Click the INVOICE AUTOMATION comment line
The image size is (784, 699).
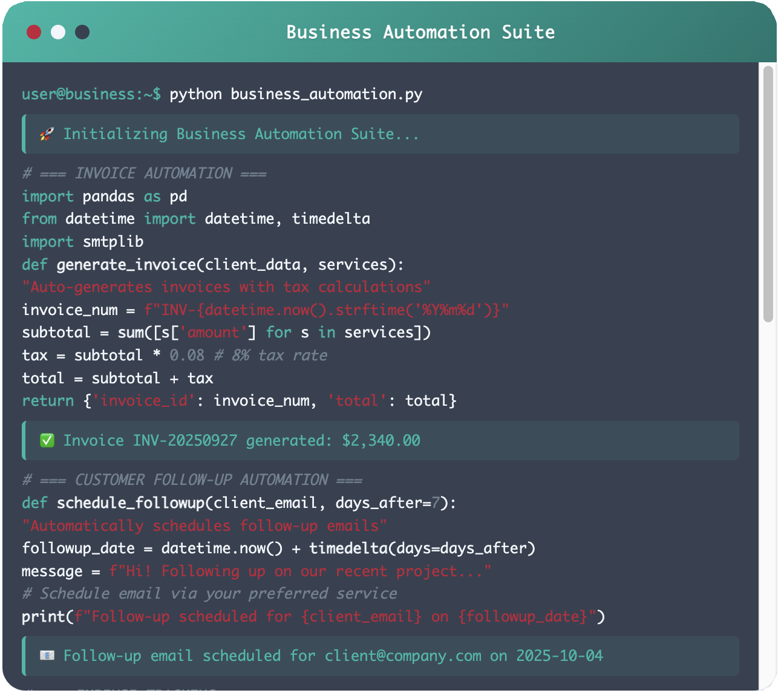pyautogui.click(x=144, y=174)
